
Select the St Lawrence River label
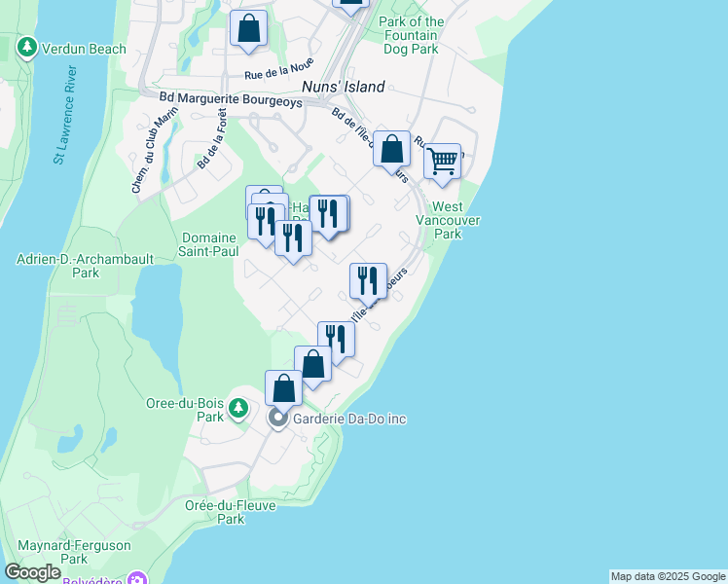coord(65,115)
